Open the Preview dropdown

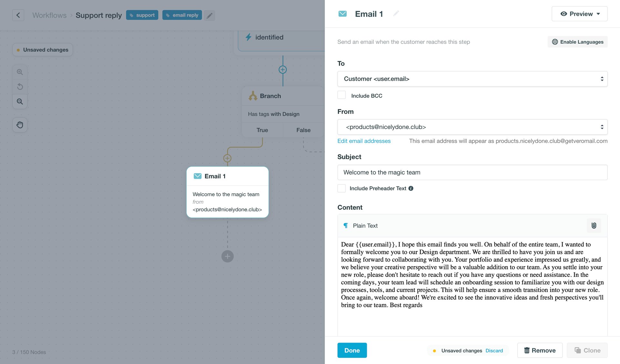[x=579, y=14]
